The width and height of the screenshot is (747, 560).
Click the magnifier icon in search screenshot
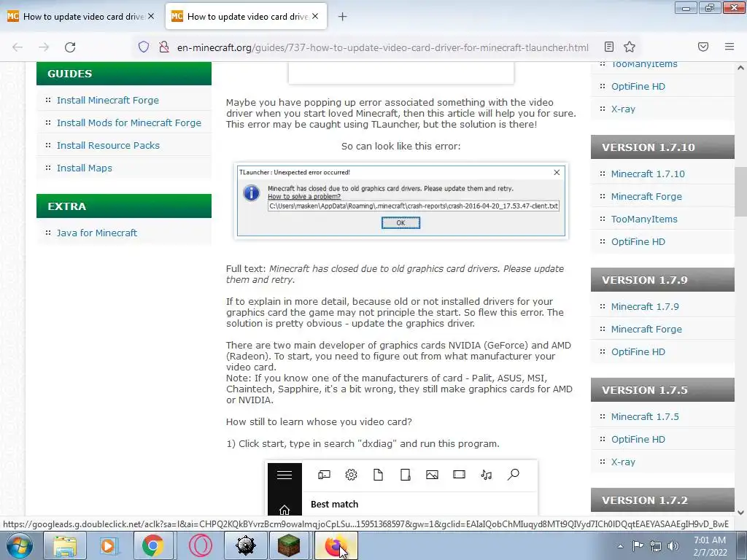513,475
